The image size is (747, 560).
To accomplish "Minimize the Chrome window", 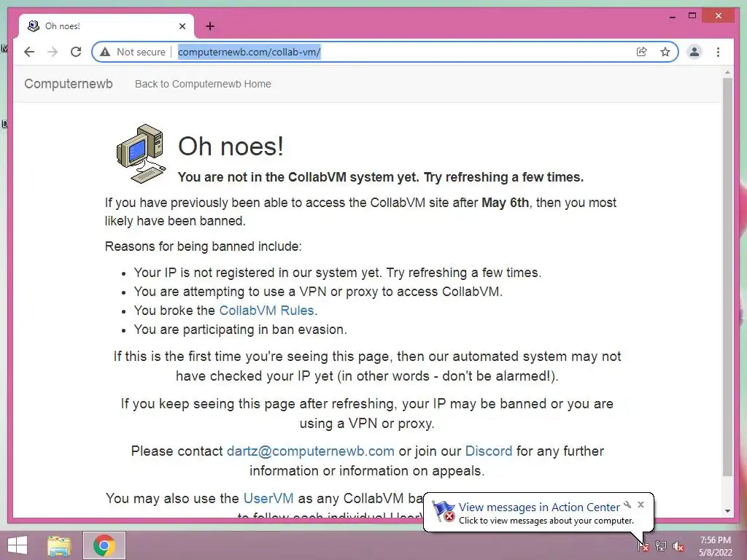I will click(672, 16).
